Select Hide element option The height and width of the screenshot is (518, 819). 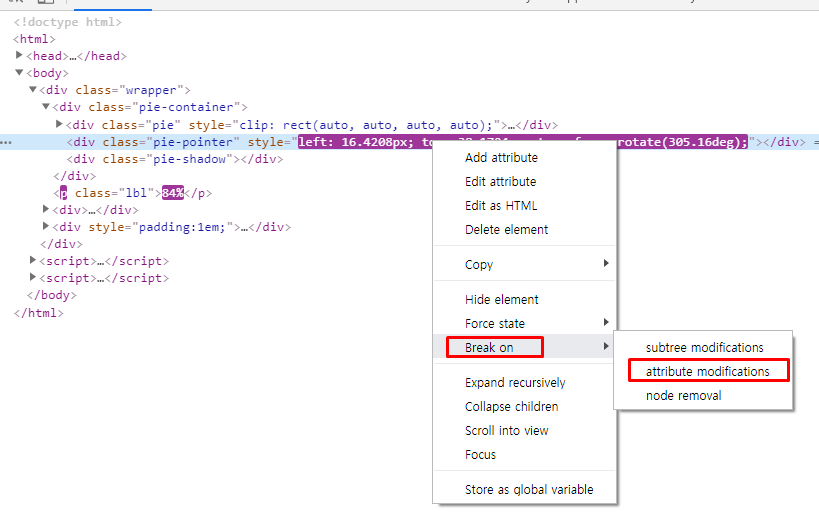(x=524, y=300)
